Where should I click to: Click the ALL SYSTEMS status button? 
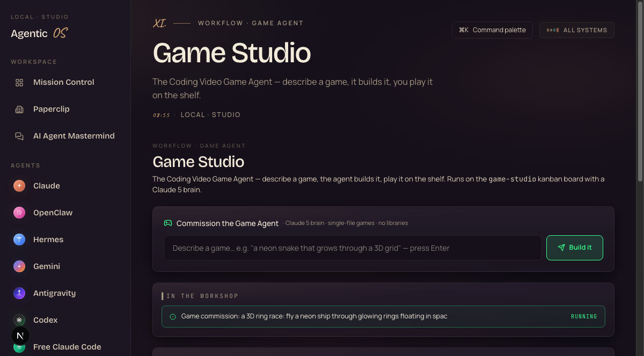tap(577, 30)
